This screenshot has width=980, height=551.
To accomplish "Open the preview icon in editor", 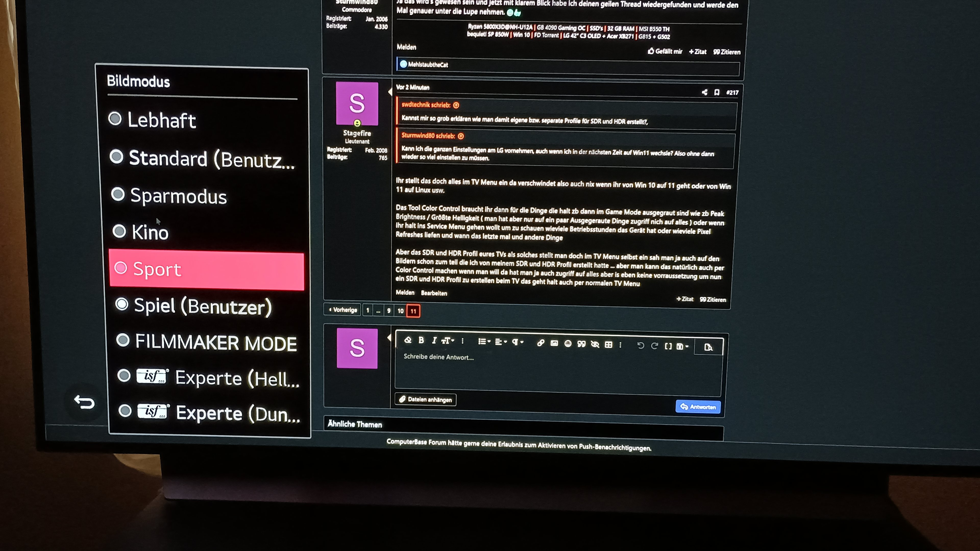I will pos(708,347).
